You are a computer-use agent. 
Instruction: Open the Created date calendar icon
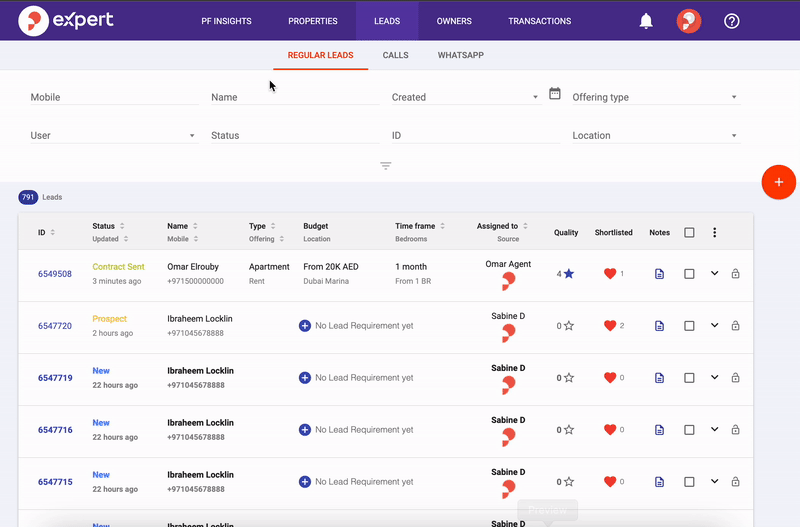(x=555, y=94)
